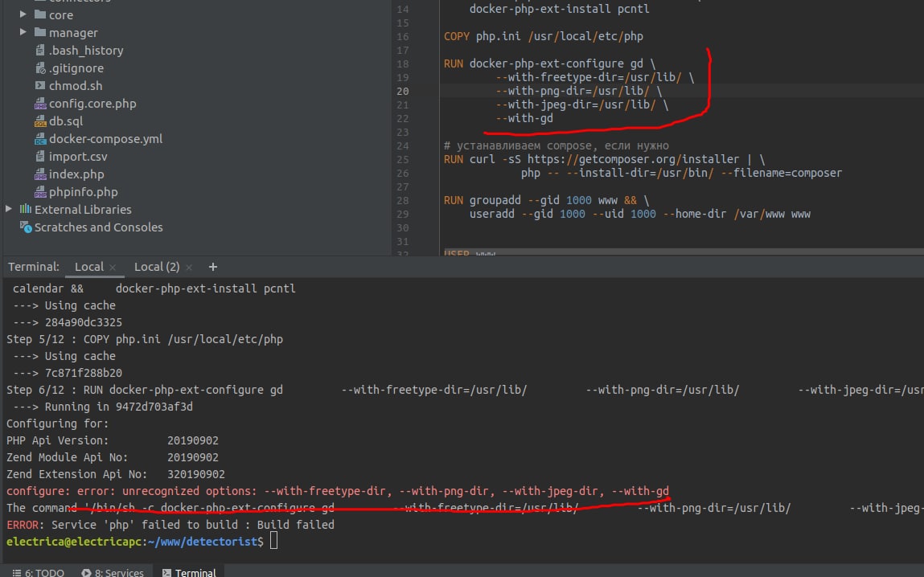The image size is (924, 577).
Task: Switch to the Local terminal tab
Action: (x=89, y=267)
